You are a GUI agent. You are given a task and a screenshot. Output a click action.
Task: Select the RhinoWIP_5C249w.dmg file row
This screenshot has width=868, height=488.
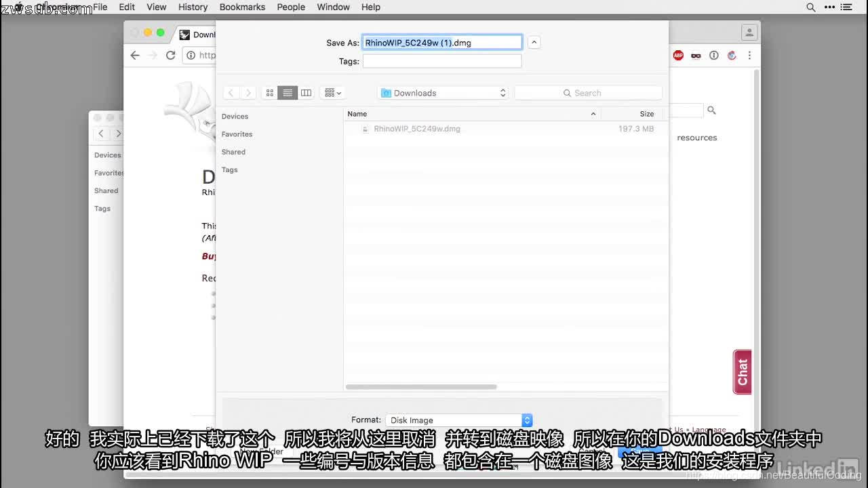(505, 129)
